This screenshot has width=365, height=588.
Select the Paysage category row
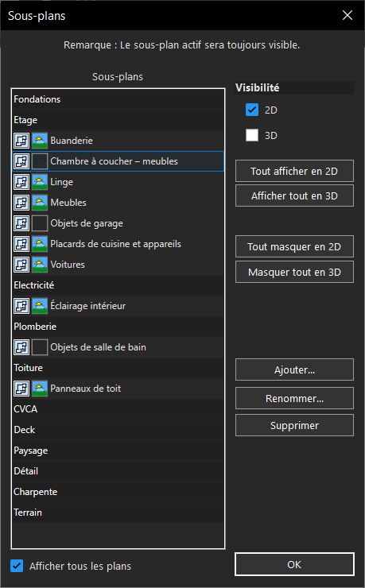118,451
